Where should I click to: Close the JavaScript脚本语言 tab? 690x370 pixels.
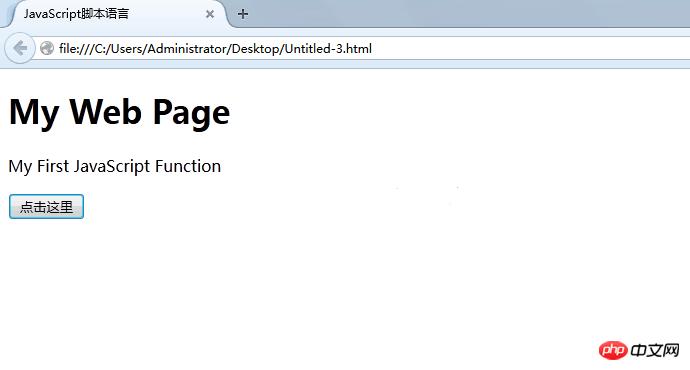[210, 14]
